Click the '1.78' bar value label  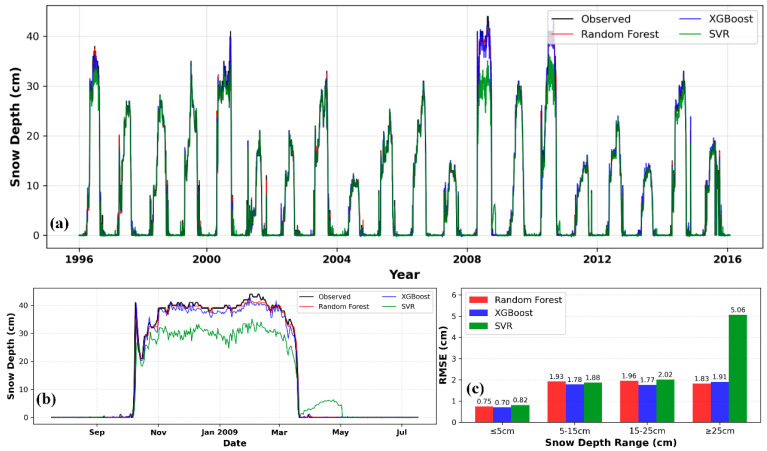pos(575,380)
